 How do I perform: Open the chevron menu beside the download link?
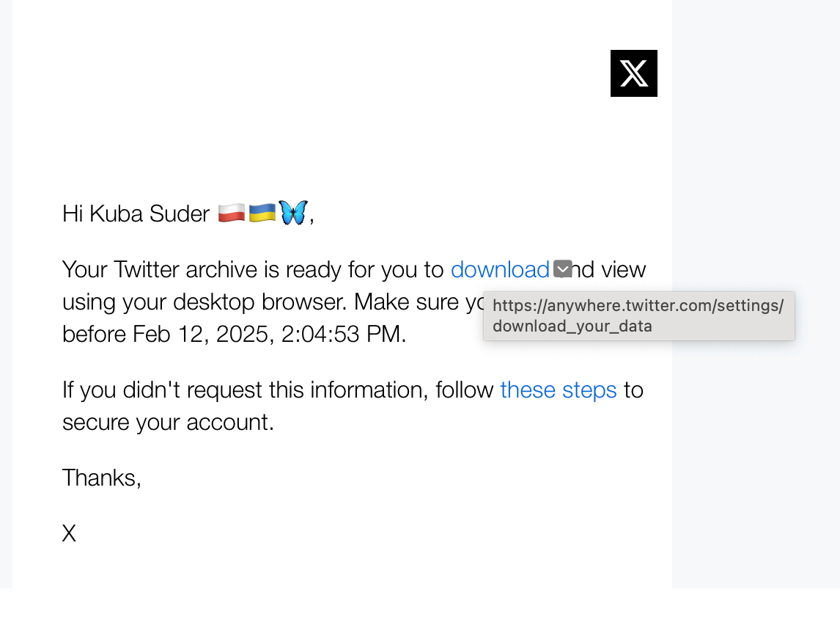coord(562,269)
